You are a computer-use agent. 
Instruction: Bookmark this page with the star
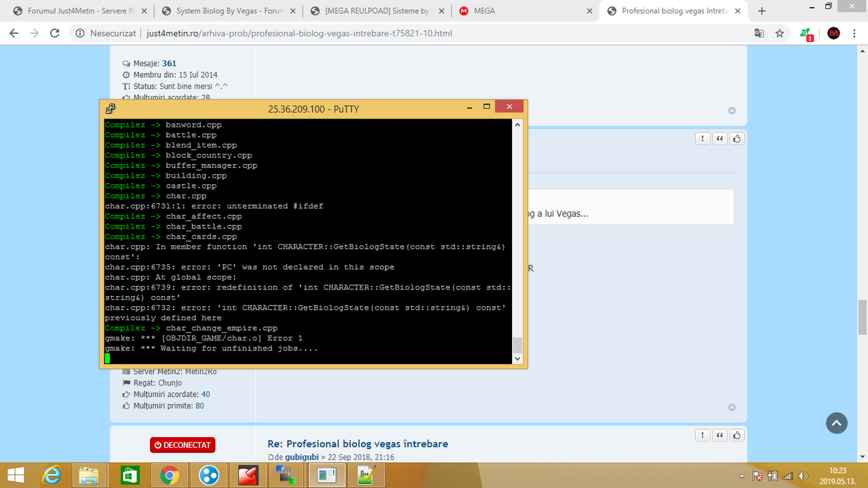click(780, 33)
